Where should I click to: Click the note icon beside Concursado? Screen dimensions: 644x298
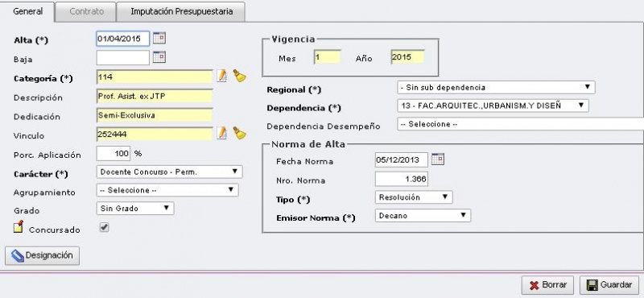18,226
